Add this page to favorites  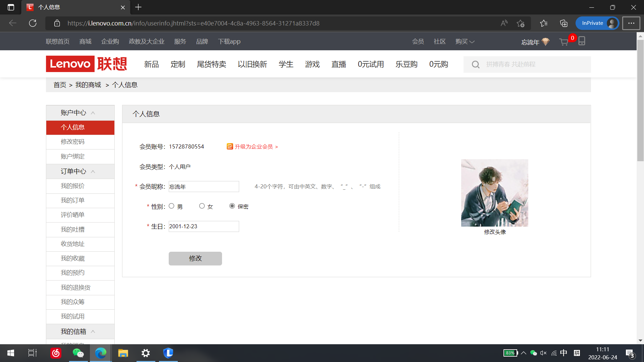click(521, 23)
